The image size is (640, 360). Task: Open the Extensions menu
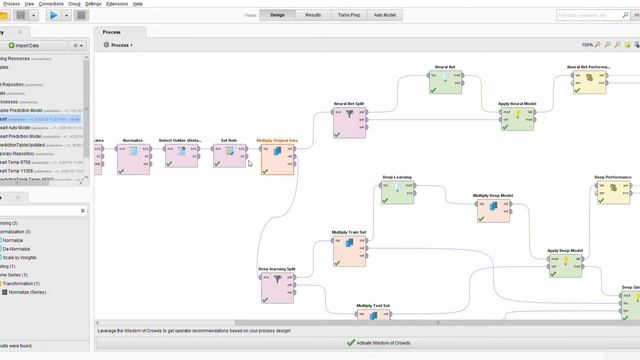pos(117,4)
